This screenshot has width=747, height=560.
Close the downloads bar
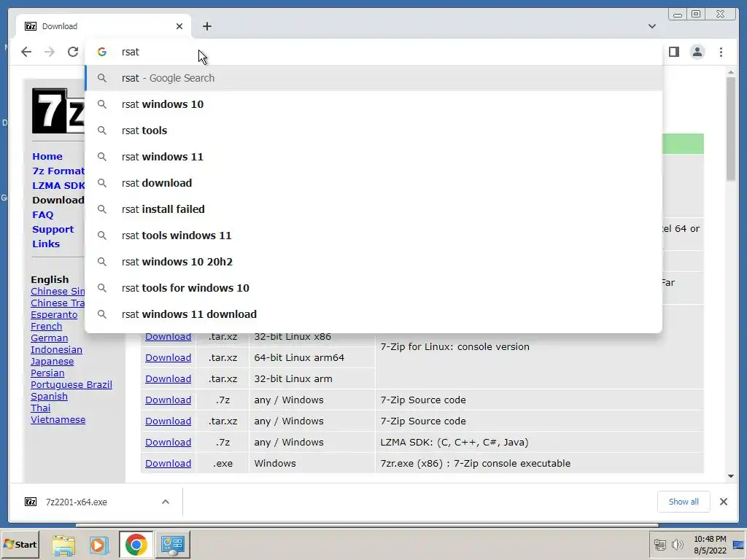pos(723,502)
